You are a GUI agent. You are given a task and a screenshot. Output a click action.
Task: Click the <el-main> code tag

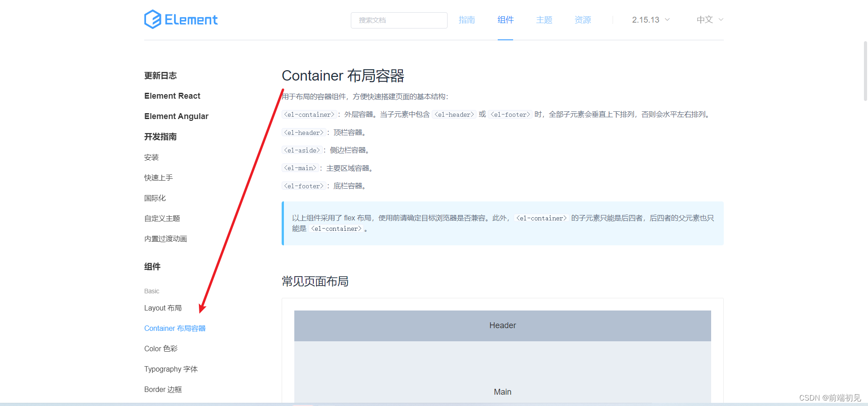(300, 168)
